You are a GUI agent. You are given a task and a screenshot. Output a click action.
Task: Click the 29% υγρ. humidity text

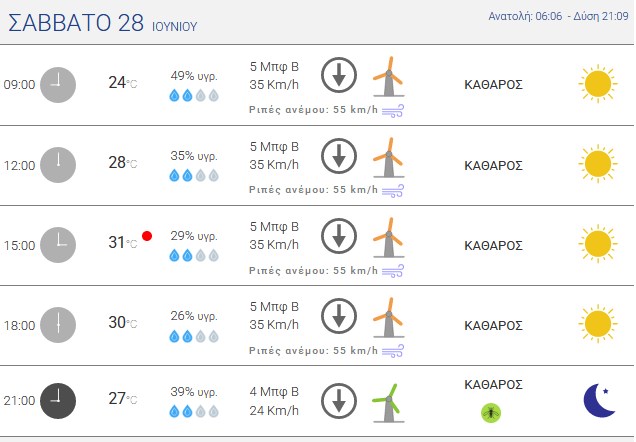[x=194, y=236]
